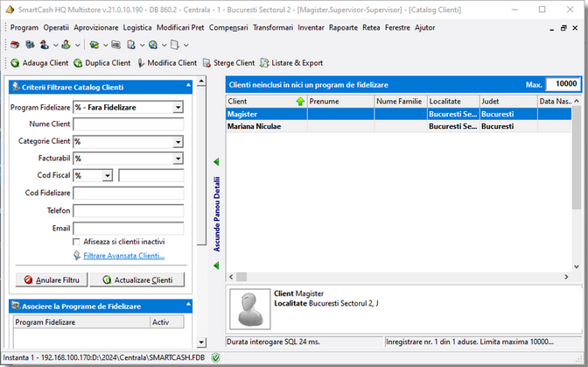
Task: Open the Inventar menu
Action: pos(311,28)
